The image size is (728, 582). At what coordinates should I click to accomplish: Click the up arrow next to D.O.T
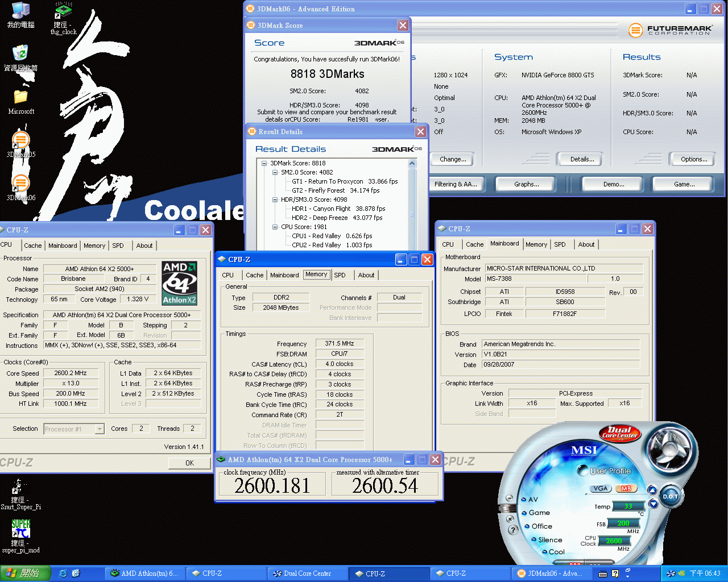point(652,490)
